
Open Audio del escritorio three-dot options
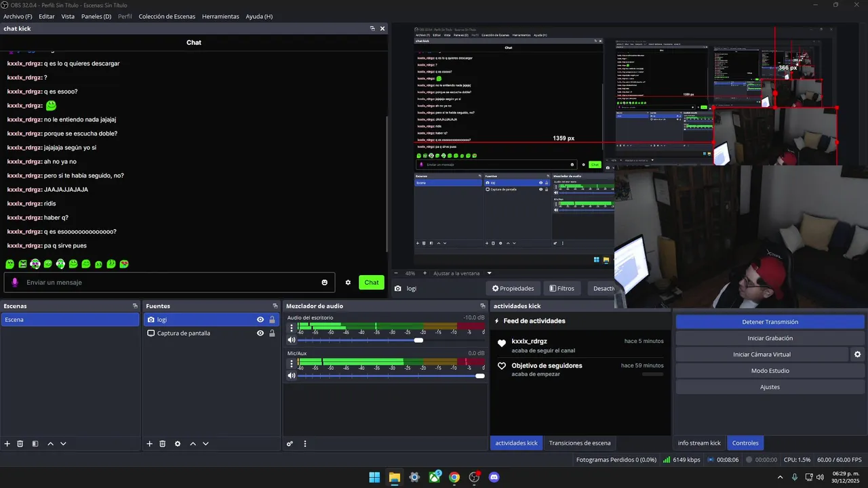point(292,329)
